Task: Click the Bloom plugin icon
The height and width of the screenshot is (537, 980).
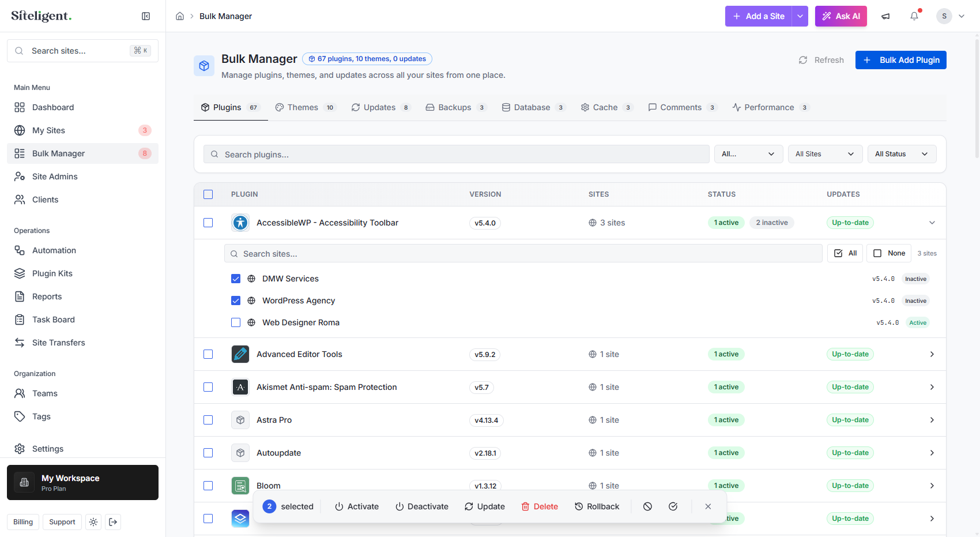Action: click(x=240, y=486)
